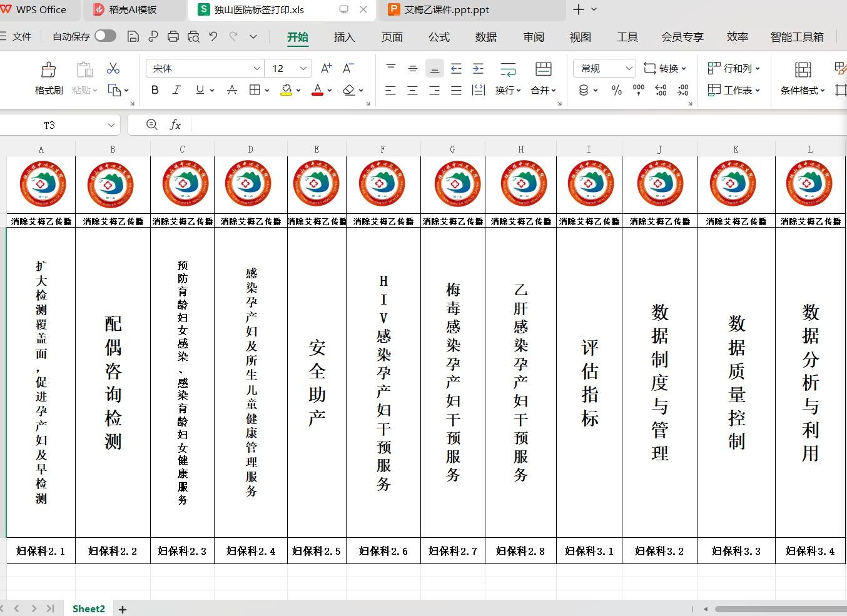
Task: Switch to the 数据 ribbon tab
Action: pyautogui.click(x=486, y=37)
